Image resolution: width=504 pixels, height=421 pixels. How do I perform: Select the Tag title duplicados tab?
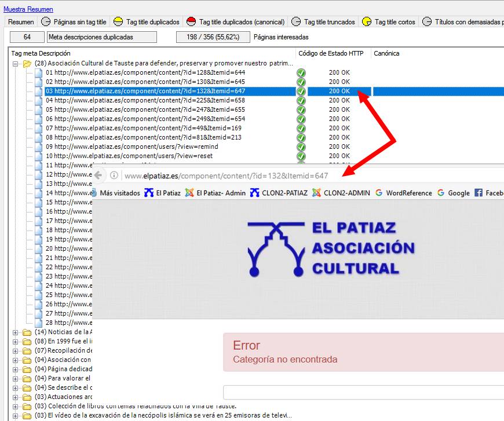coord(147,22)
